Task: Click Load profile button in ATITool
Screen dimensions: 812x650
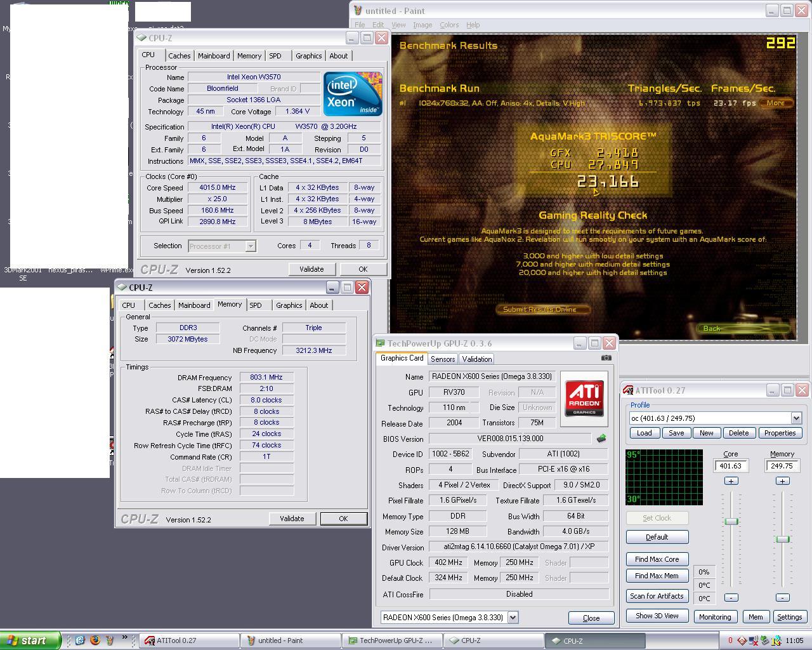Action: click(644, 433)
